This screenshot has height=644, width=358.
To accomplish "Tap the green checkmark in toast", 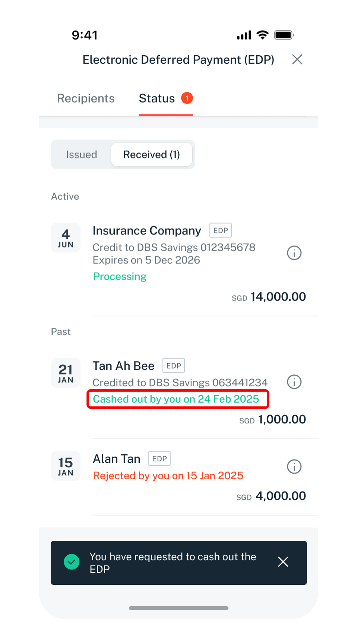I will coord(72,562).
